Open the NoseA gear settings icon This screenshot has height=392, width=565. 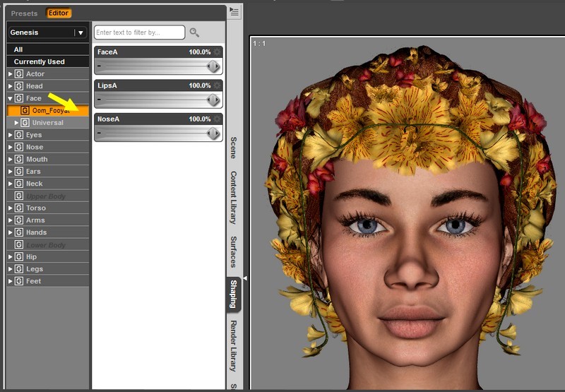(x=217, y=119)
